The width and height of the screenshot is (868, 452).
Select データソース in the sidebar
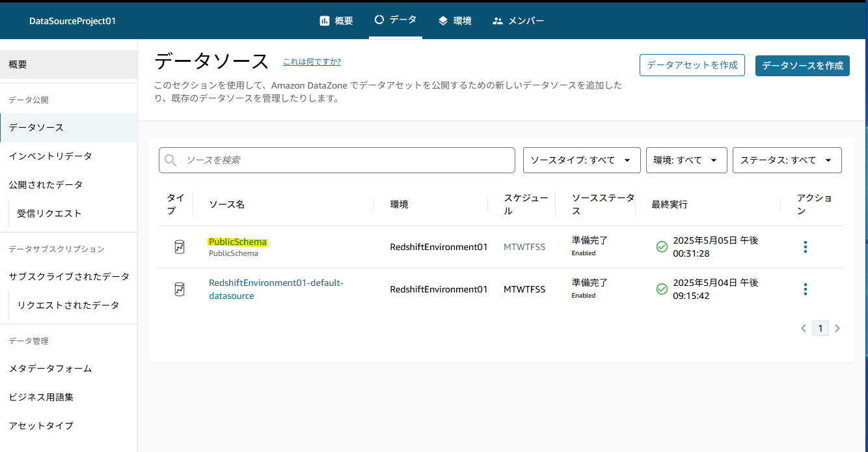tap(68, 128)
